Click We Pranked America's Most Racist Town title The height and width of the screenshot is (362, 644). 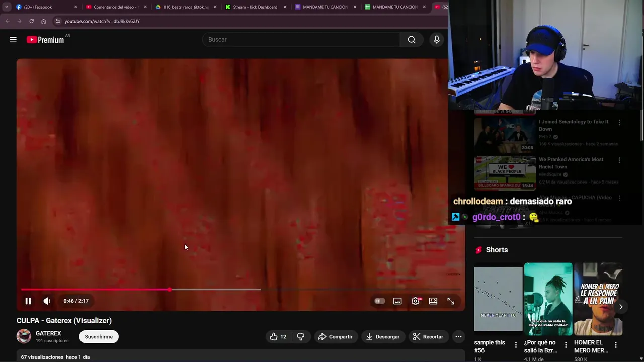click(x=571, y=163)
